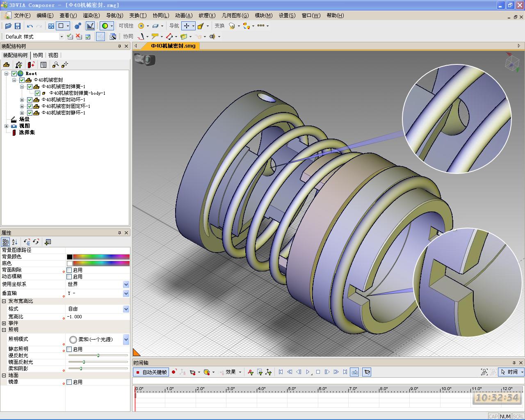The height and width of the screenshot is (420, 525).
Task: Open the 渲染(R) menu
Action: 91,15
